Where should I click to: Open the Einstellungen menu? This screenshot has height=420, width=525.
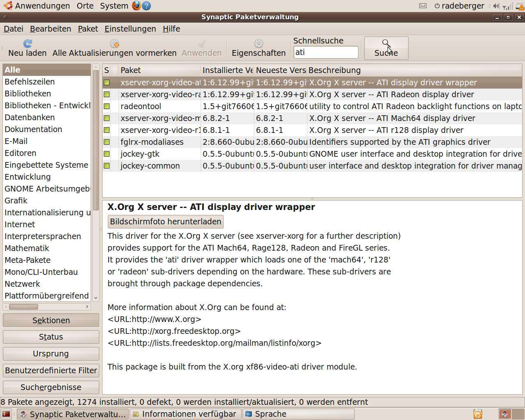[x=130, y=29]
